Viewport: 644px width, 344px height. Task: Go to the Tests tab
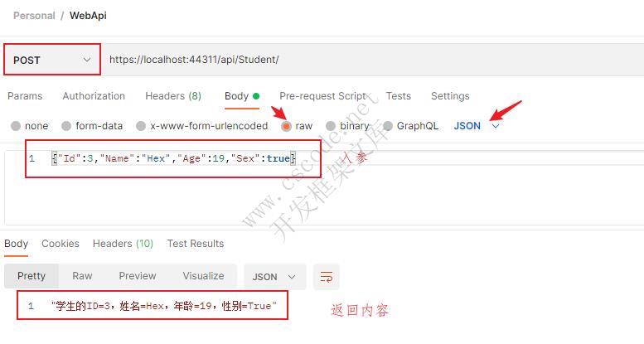tap(399, 96)
